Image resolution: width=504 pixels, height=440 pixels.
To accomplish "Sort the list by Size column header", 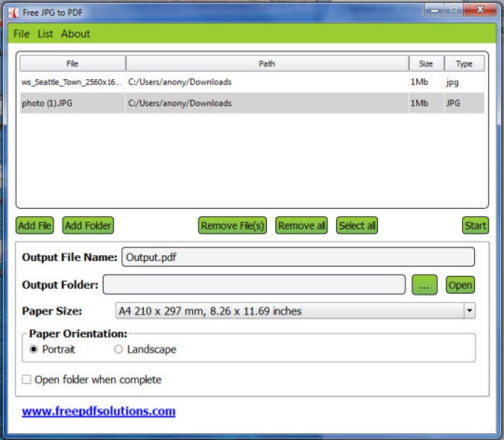I will 426,64.
